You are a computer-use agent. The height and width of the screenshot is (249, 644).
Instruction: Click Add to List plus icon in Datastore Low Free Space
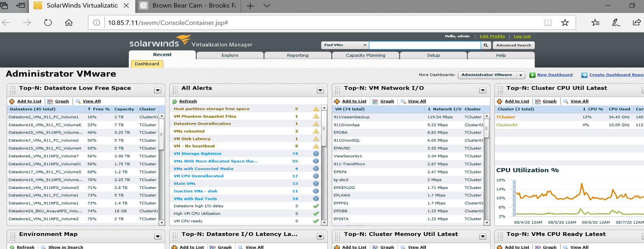point(12,101)
